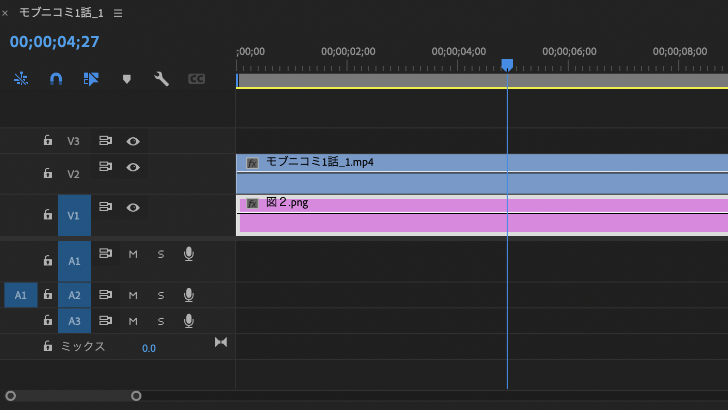Click the right handle of zoom scrollbar
The image size is (728, 410).
coord(136,396)
